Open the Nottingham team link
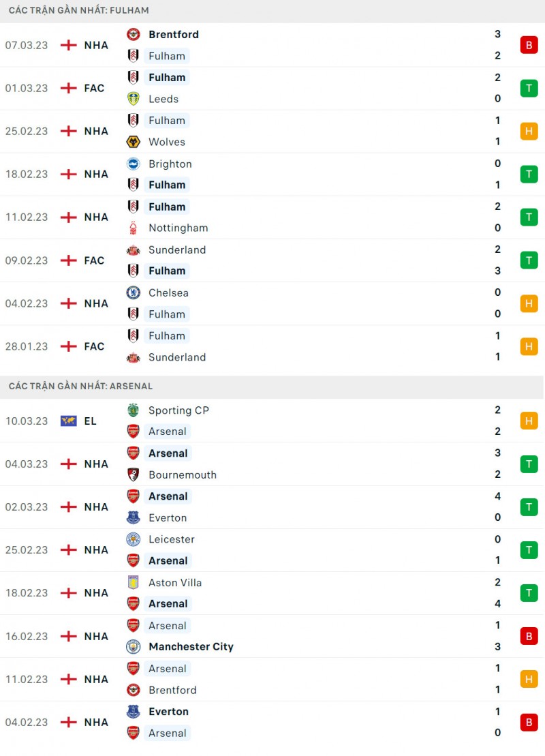The height and width of the screenshot is (756, 545). tap(178, 228)
